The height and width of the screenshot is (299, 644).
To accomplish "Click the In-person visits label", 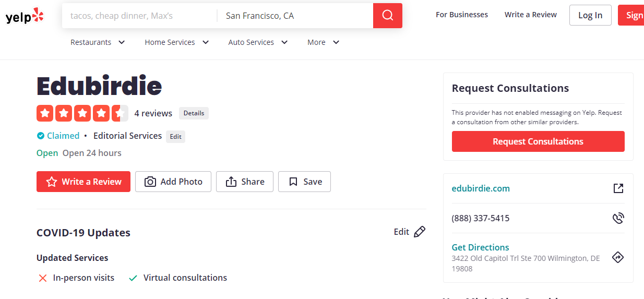I will tap(84, 278).
